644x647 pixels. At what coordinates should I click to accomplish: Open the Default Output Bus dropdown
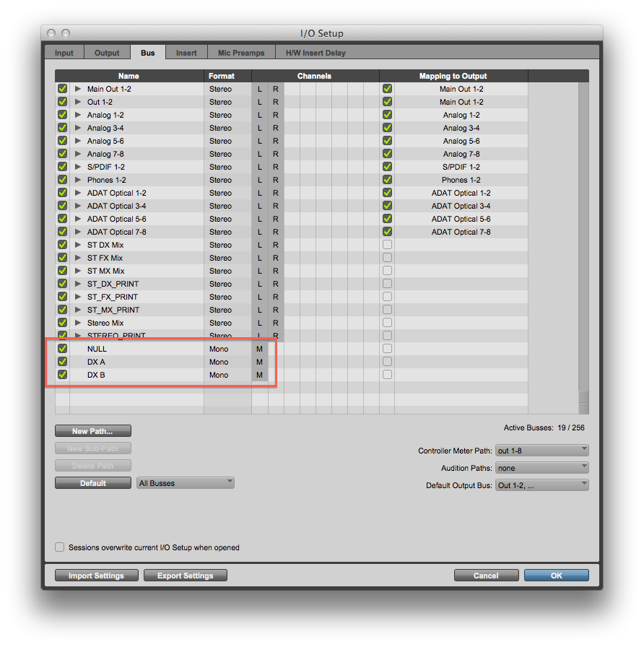pos(541,485)
